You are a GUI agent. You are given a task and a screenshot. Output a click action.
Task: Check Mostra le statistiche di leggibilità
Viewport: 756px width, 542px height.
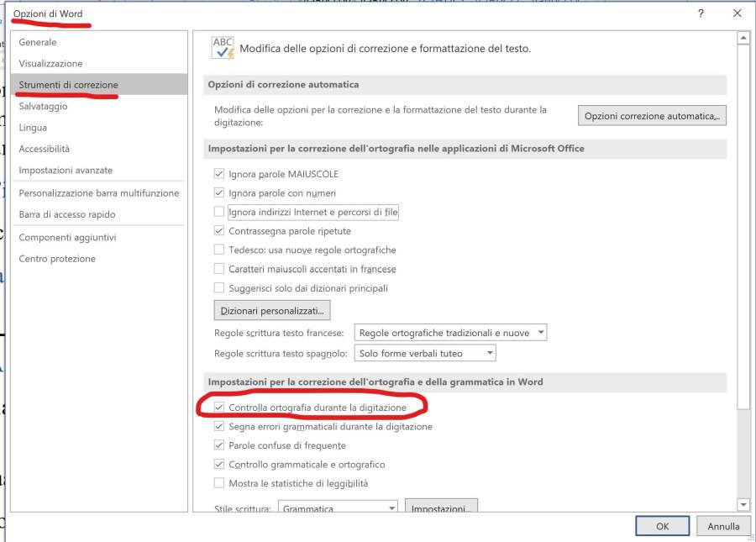coord(220,483)
